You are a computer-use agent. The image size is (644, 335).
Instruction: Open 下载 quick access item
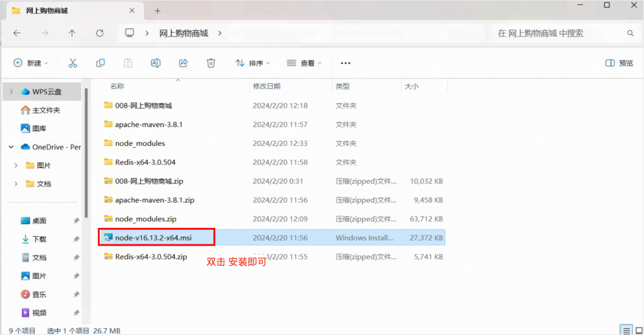(x=34, y=239)
